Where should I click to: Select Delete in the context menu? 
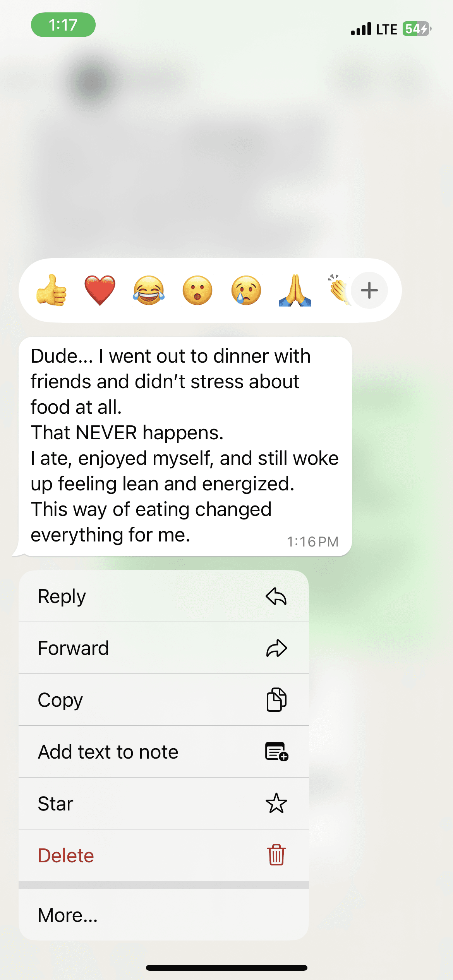click(x=164, y=855)
